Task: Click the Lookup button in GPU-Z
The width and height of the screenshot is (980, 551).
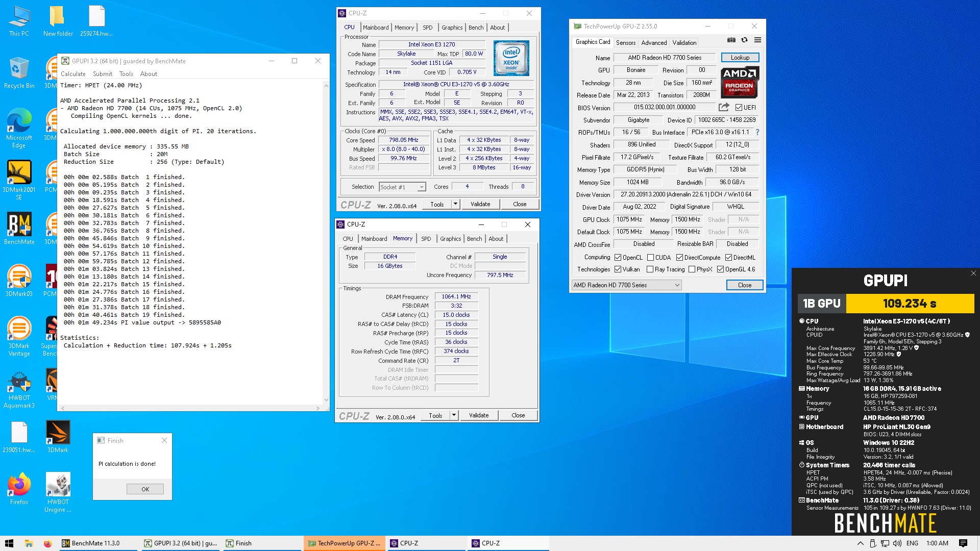Action: [x=740, y=58]
